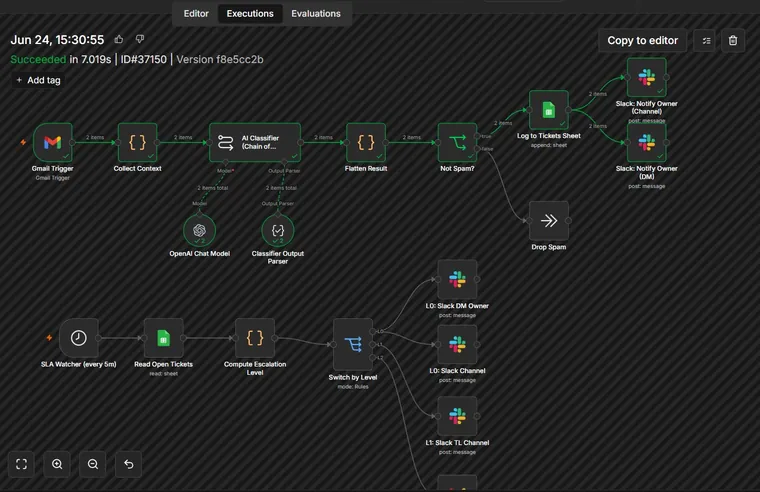
Task: Click the Version f8e5cc2b text
Action: [x=220, y=60]
